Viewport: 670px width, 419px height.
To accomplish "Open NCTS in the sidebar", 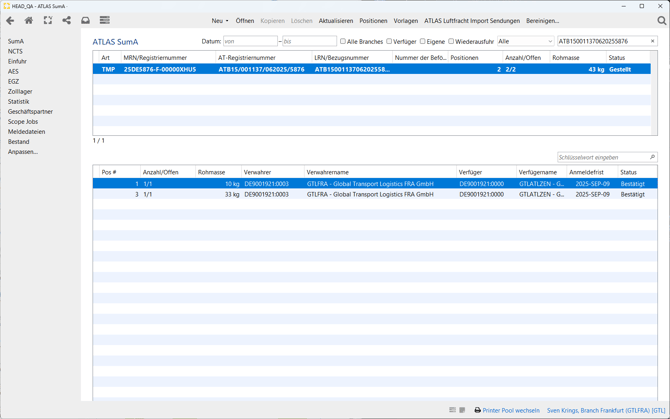I will [x=15, y=51].
